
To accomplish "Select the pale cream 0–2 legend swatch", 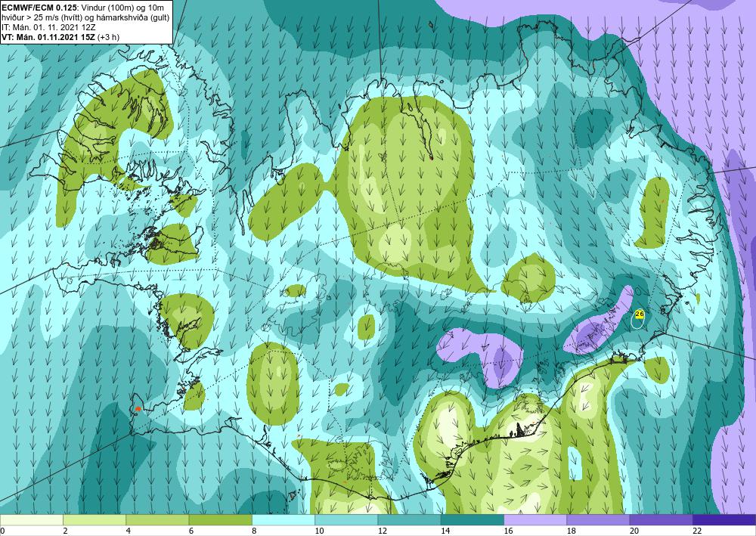I will click(x=32, y=520).
